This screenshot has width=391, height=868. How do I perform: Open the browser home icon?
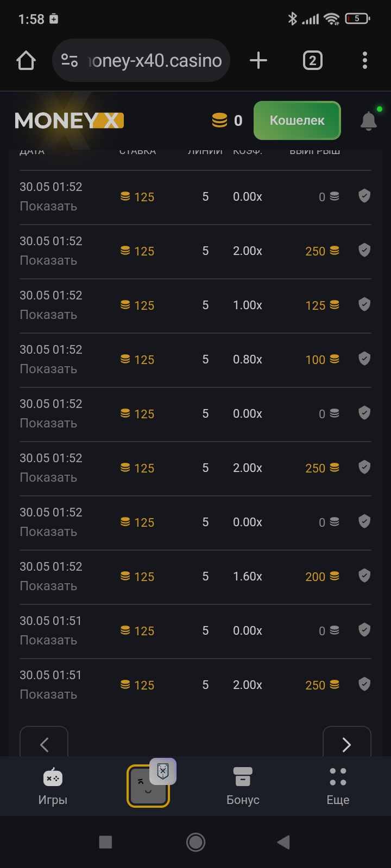click(26, 60)
